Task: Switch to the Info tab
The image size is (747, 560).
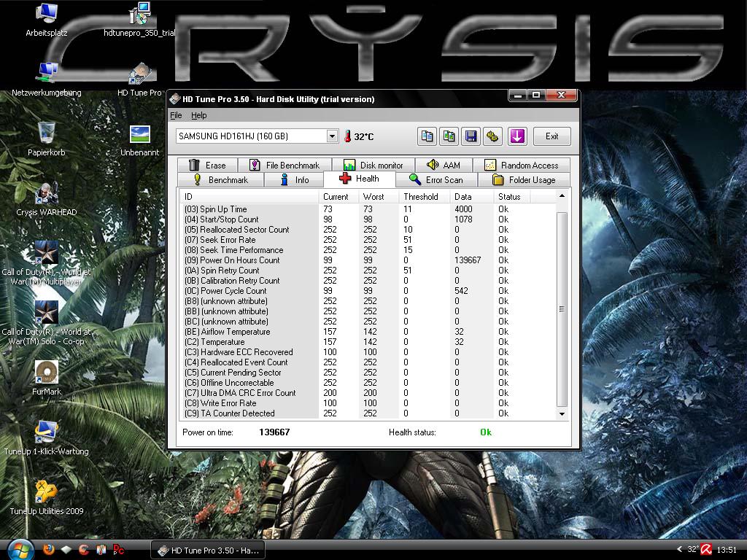Action: tap(294, 180)
